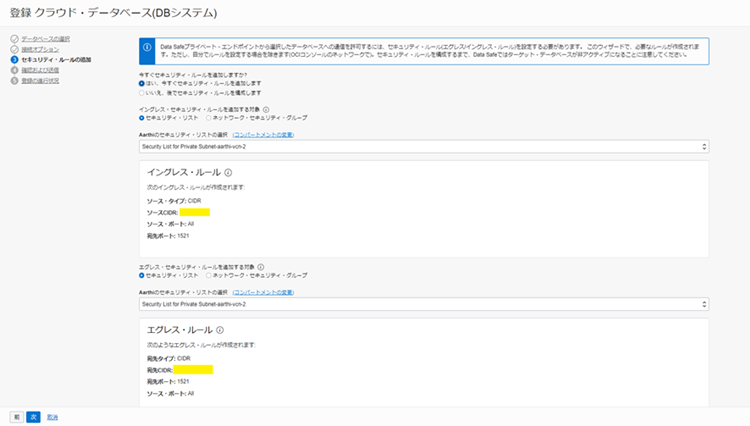Click the 次 (Next) button

pos(33,415)
